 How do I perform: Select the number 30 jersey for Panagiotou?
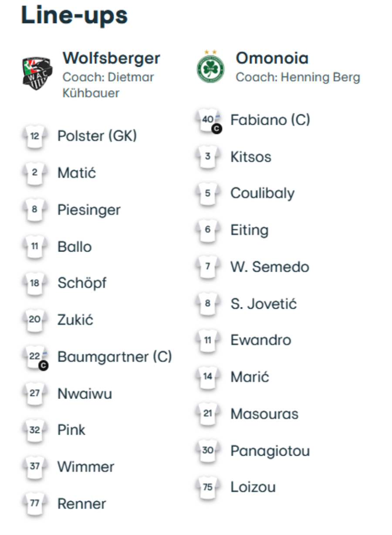pos(208,450)
